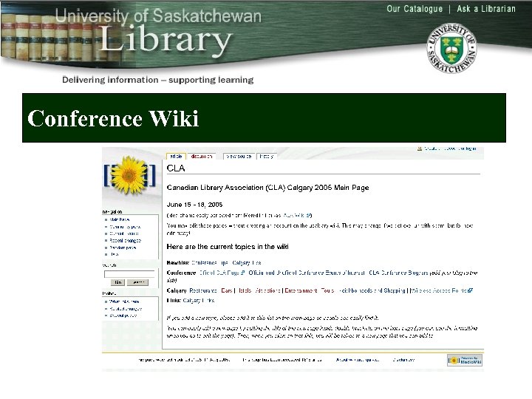Open the Attractions link in Calgary row
The image size is (532, 399).
click(267, 290)
